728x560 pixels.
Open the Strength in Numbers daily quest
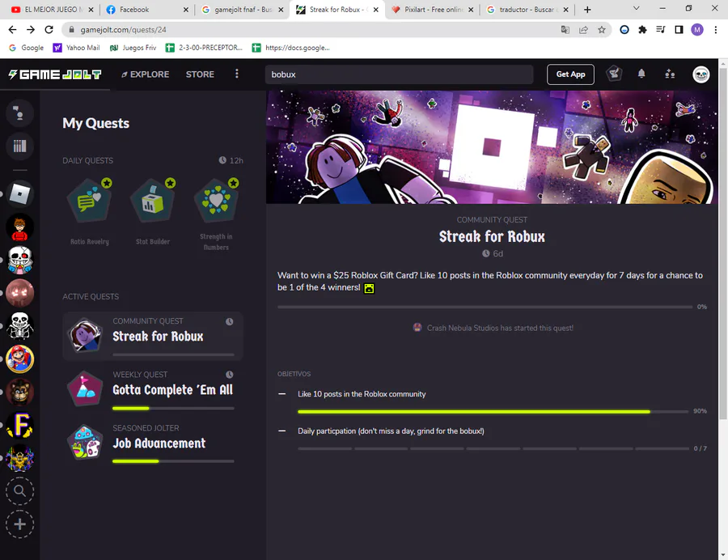216,214
